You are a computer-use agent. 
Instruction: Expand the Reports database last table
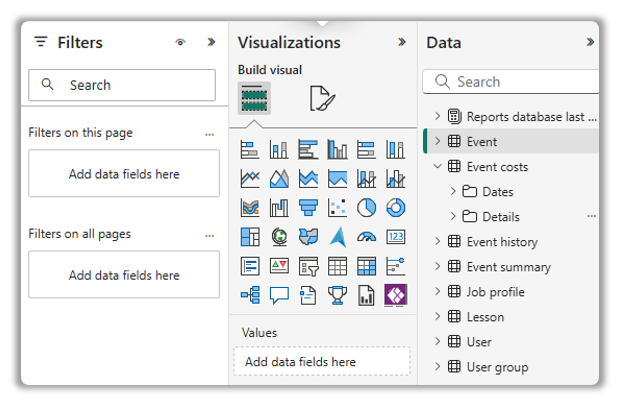437,116
